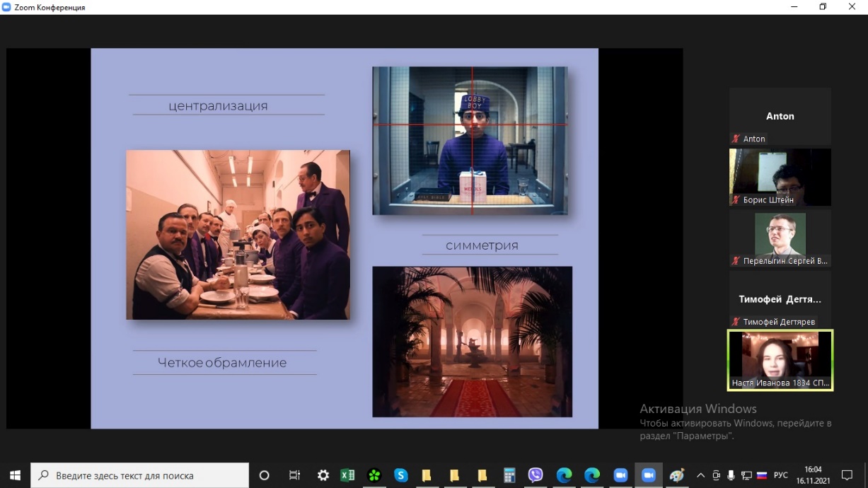Switch input language via РУС indicator
This screenshot has width=868, height=488.
[780, 475]
